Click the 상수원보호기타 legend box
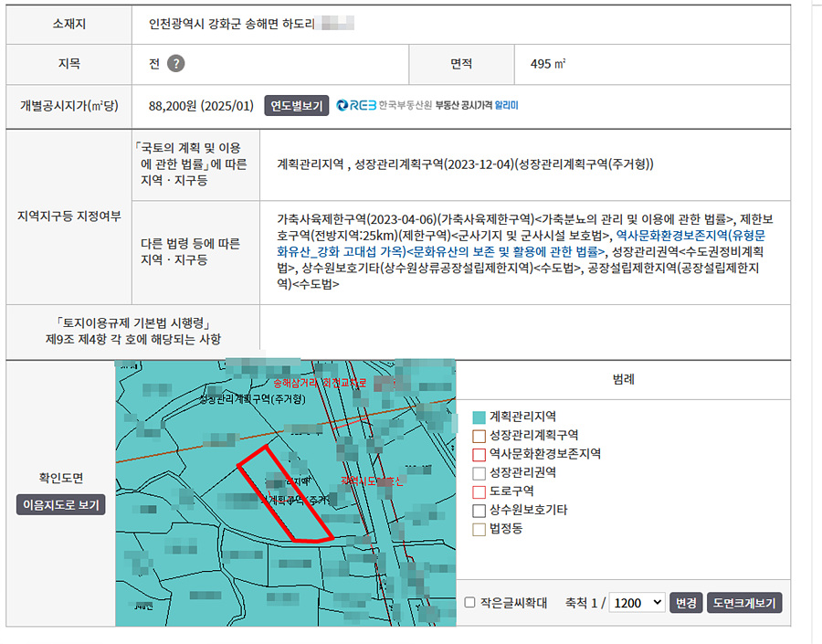The width and height of the screenshot is (822, 644). point(479,510)
